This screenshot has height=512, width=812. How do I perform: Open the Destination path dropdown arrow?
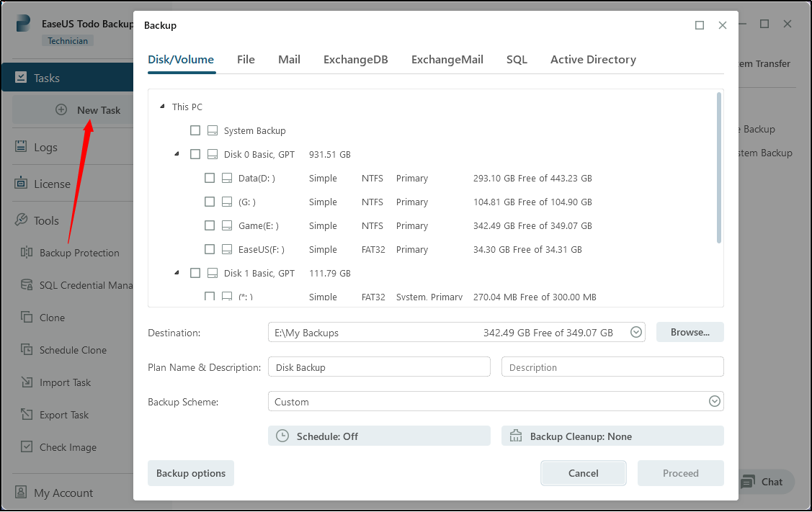[636, 332]
